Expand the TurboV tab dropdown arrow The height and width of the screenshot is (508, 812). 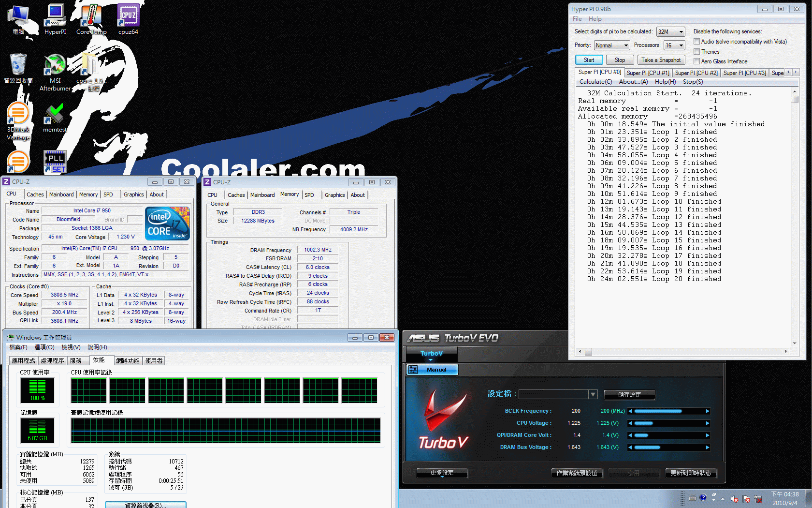pos(431,360)
